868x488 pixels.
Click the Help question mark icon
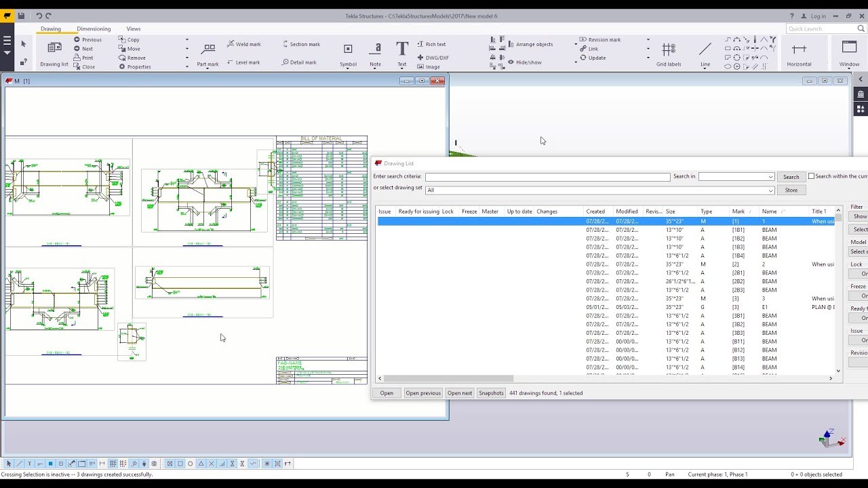[791, 16]
